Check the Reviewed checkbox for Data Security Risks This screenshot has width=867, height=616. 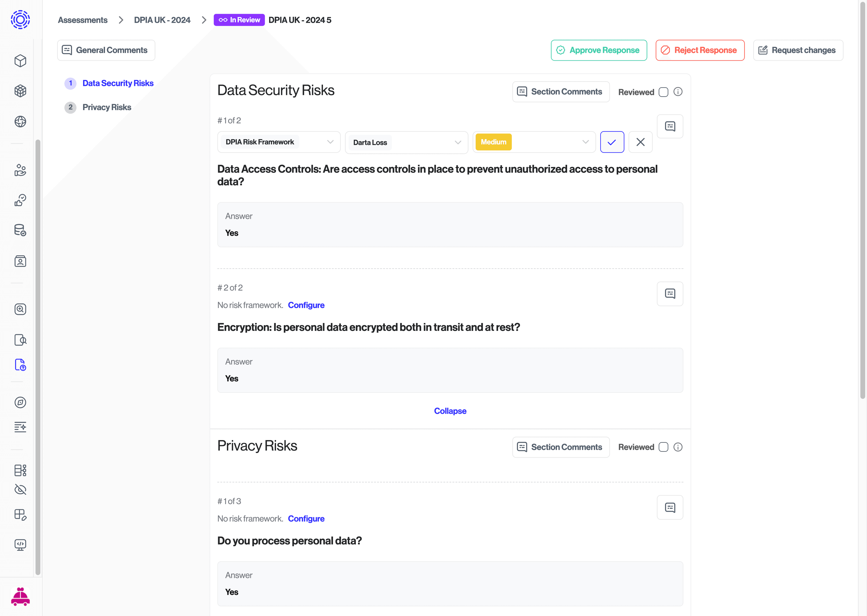tap(664, 92)
